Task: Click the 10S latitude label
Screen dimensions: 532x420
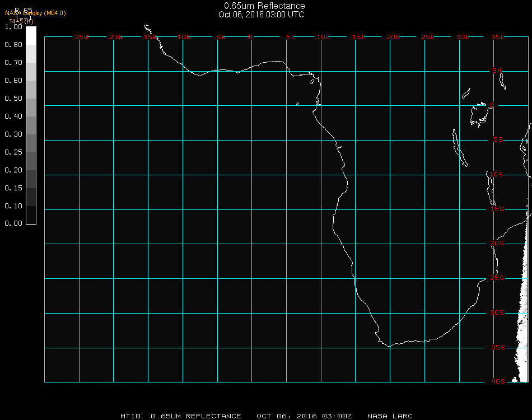Action: pos(496,174)
